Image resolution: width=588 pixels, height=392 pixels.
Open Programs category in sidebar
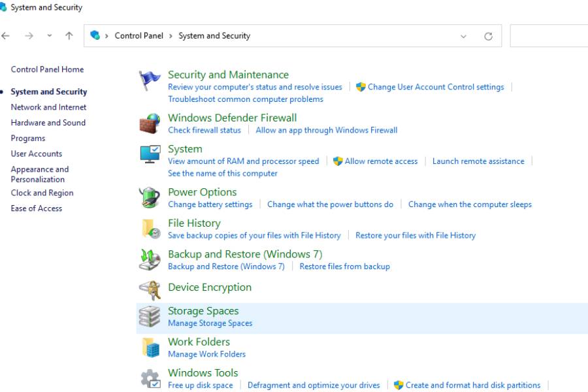27,139
